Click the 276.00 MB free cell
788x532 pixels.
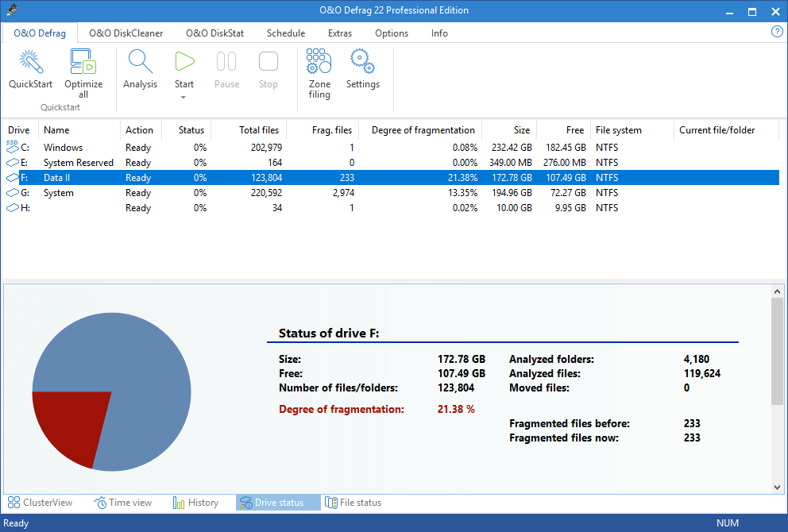click(564, 163)
